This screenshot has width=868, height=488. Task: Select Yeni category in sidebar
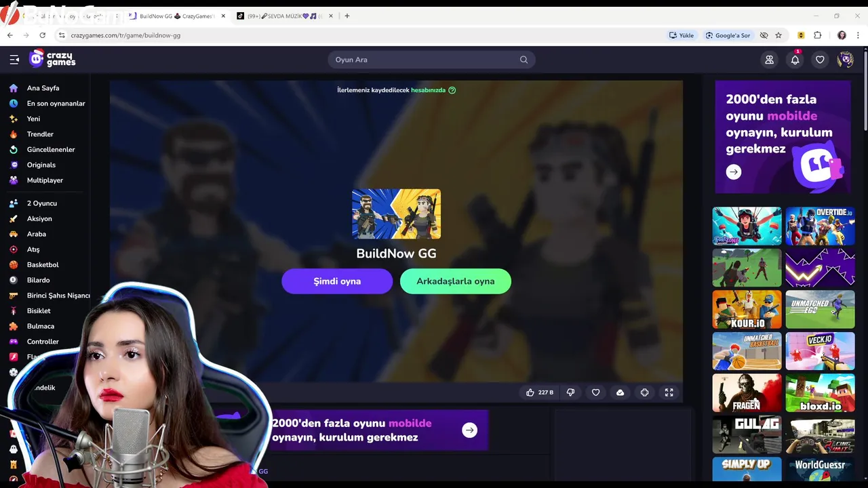click(33, 119)
